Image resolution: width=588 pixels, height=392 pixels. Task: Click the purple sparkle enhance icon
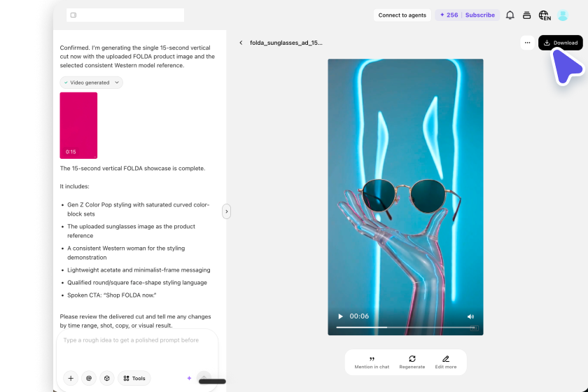pyautogui.click(x=189, y=378)
